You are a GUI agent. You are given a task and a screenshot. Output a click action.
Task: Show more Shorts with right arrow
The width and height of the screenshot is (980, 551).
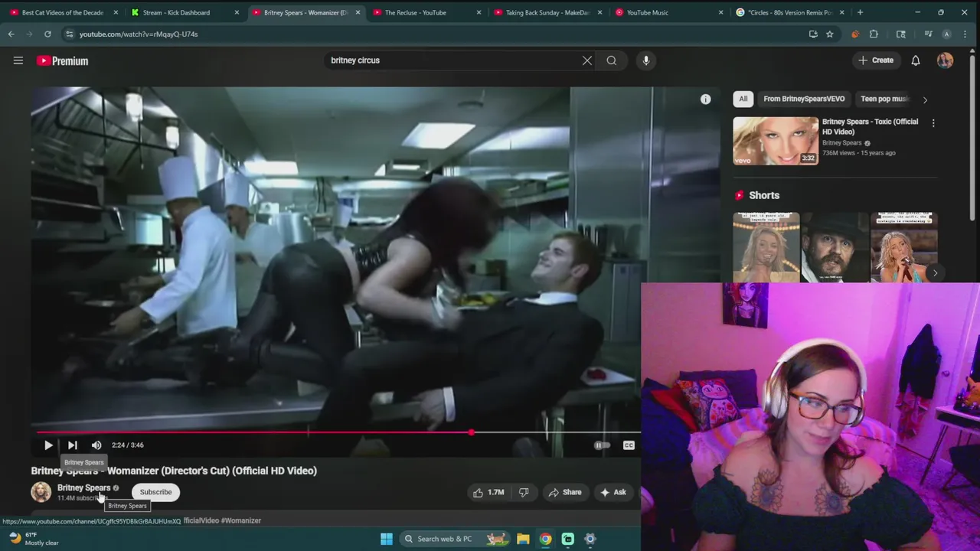click(x=935, y=273)
